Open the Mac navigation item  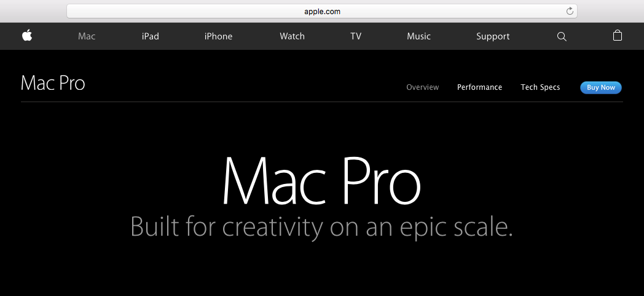coord(87,36)
